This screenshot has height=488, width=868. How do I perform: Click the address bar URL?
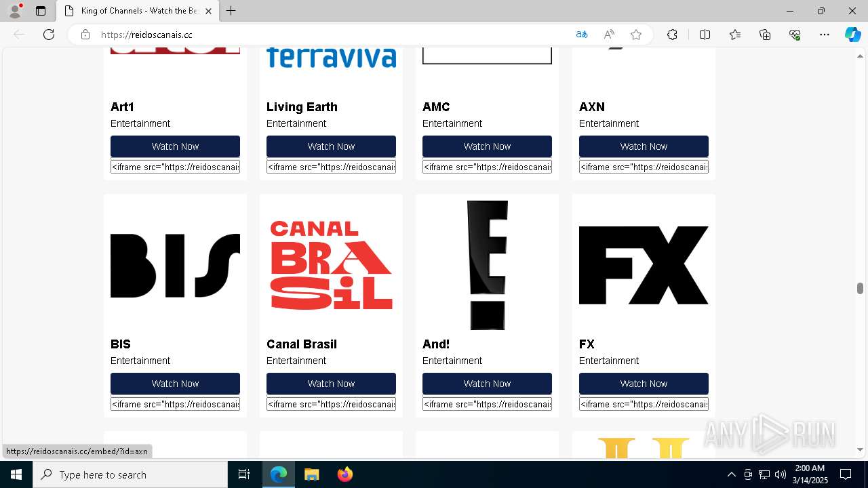[x=146, y=35]
